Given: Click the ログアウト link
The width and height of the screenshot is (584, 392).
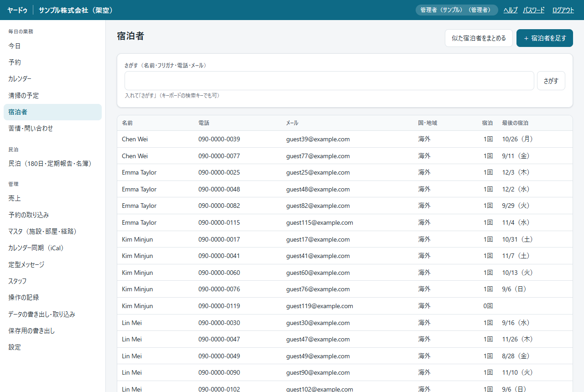Looking at the screenshot, I should click(563, 10).
